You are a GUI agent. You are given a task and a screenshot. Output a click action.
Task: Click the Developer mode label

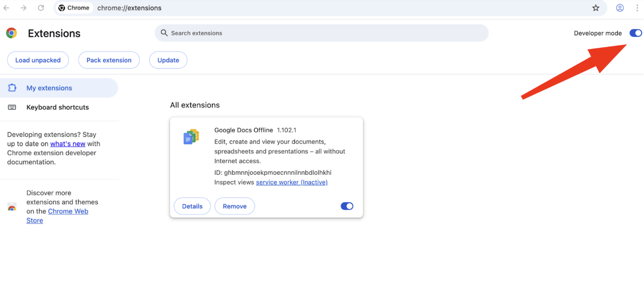[598, 33]
